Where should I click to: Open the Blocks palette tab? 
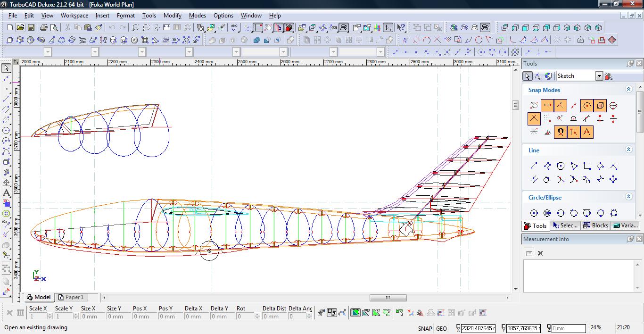pyautogui.click(x=596, y=225)
